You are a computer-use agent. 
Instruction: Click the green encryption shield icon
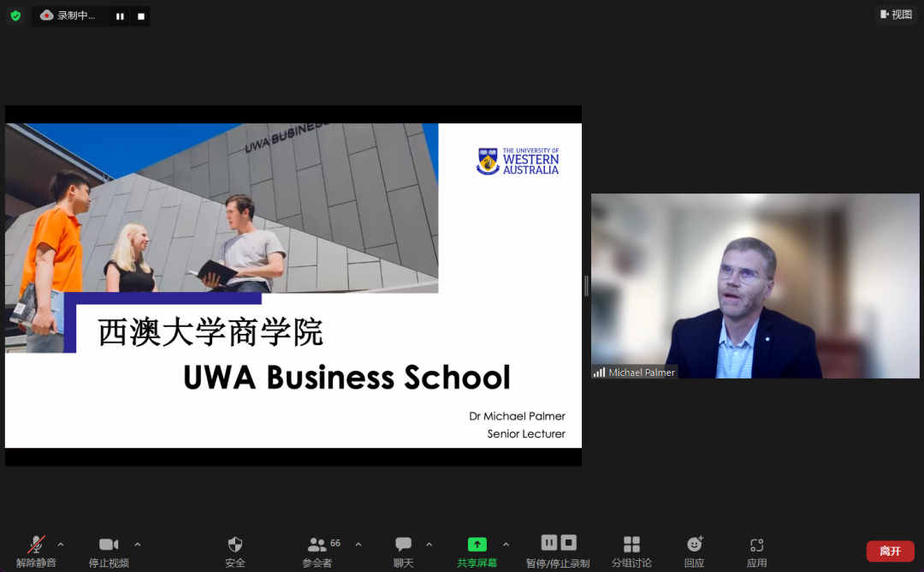15,15
